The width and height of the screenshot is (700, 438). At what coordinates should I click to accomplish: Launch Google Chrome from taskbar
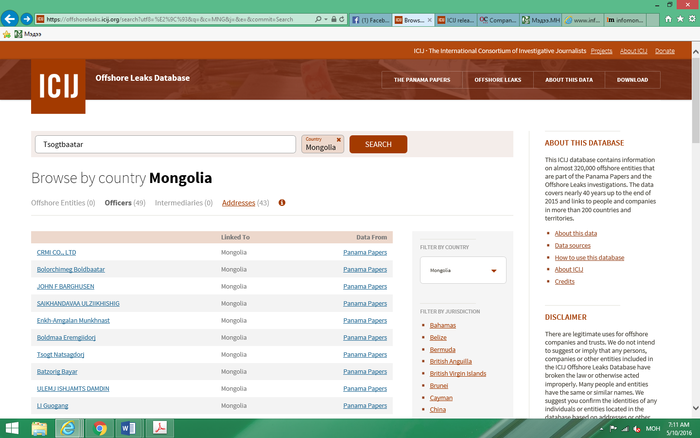pyautogui.click(x=100, y=429)
